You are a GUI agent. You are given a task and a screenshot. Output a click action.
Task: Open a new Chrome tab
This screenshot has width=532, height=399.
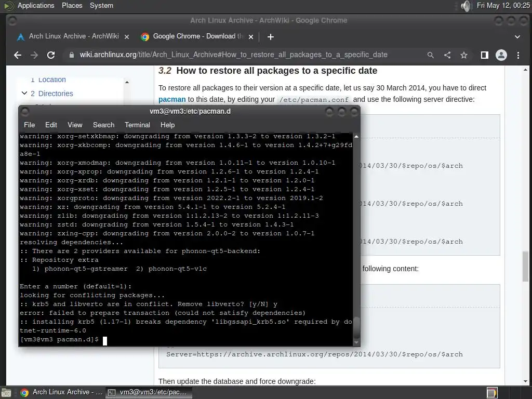pyautogui.click(x=270, y=37)
